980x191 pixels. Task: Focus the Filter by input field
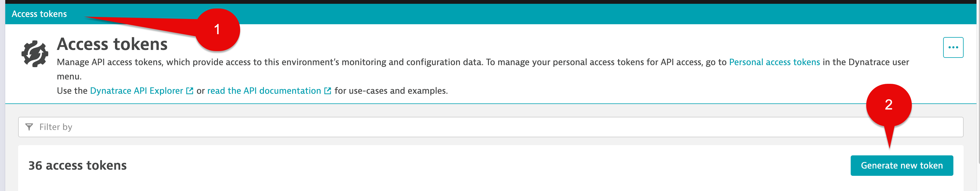(491, 127)
